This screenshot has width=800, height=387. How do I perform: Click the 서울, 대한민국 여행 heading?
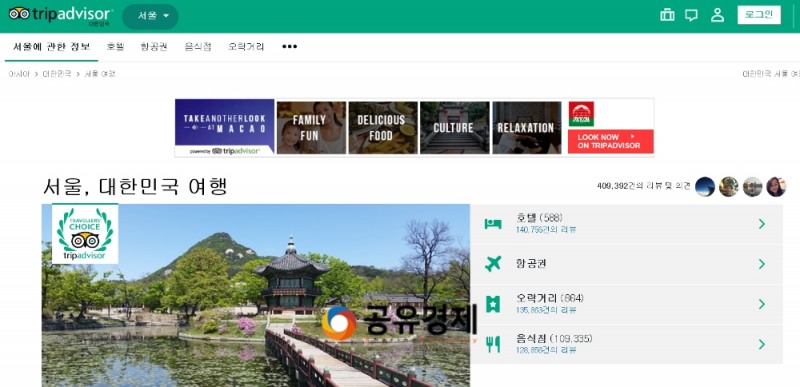click(x=135, y=187)
